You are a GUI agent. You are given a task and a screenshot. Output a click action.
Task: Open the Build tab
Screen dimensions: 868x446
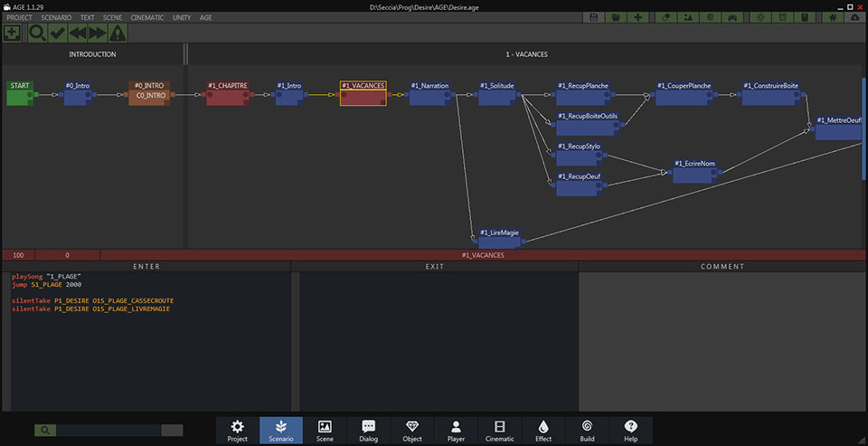588,431
